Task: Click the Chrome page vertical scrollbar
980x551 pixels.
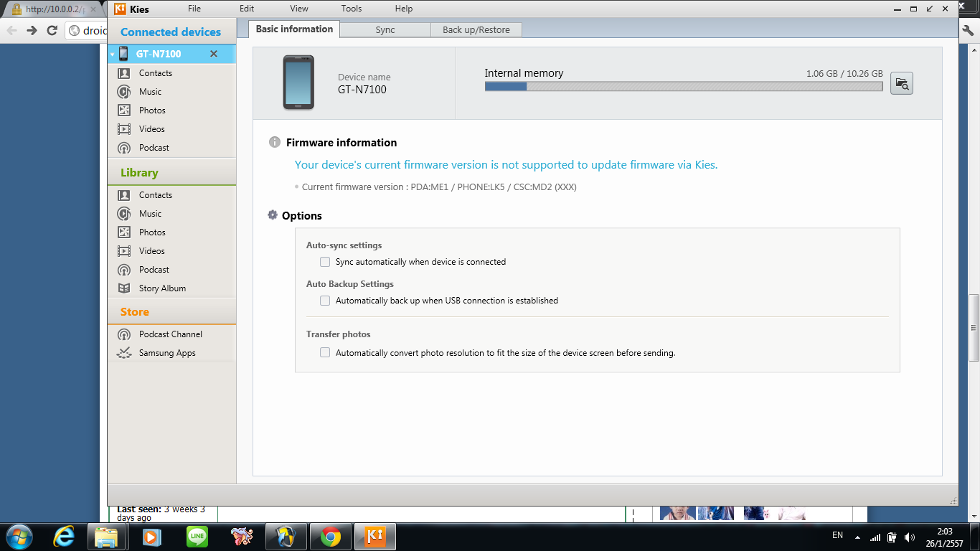Action: (x=974, y=327)
